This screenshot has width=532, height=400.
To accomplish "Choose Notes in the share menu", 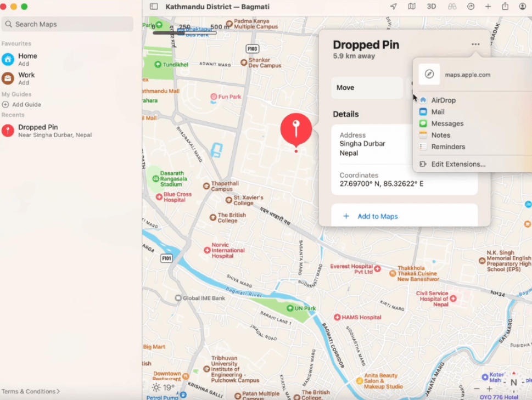I will (440, 135).
